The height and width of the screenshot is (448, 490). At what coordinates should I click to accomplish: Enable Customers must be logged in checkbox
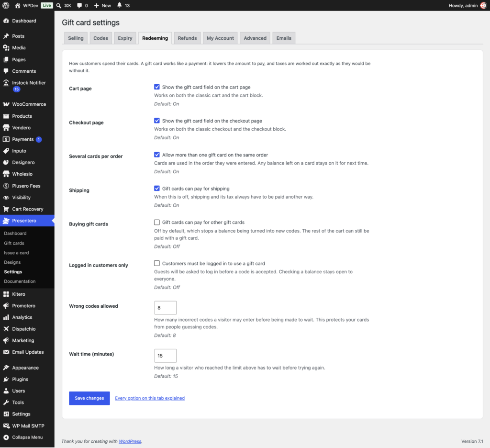coord(157,263)
